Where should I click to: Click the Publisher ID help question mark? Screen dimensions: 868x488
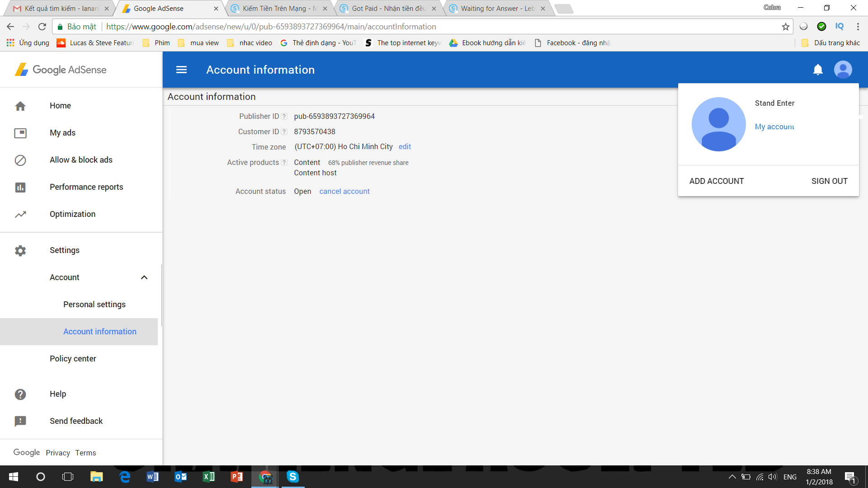click(x=284, y=117)
